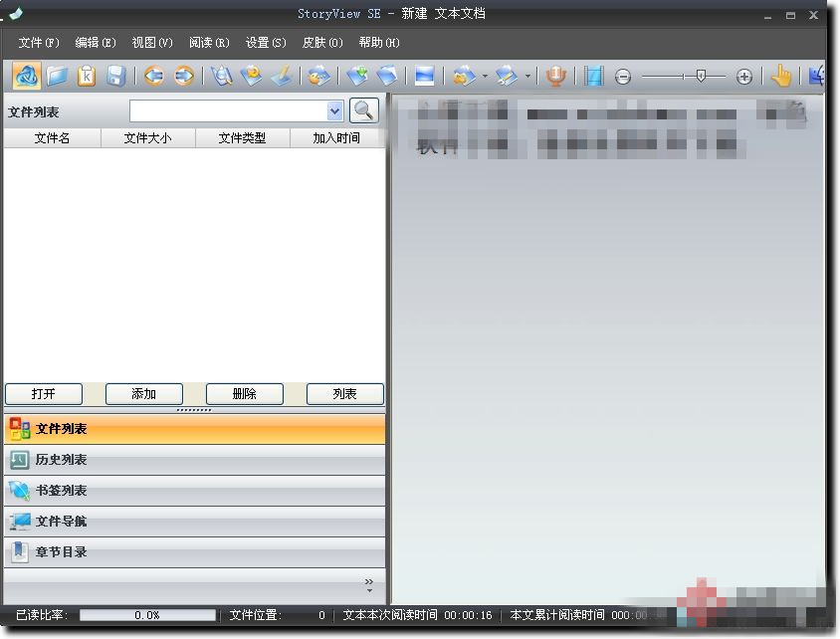Click the 章节目录 bookmark page icon

click(20, 552)
